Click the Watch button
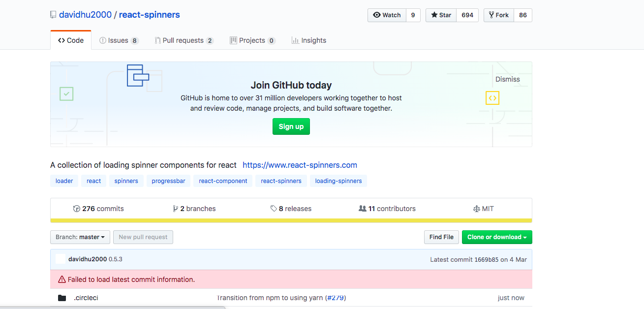 coord(387,15)
